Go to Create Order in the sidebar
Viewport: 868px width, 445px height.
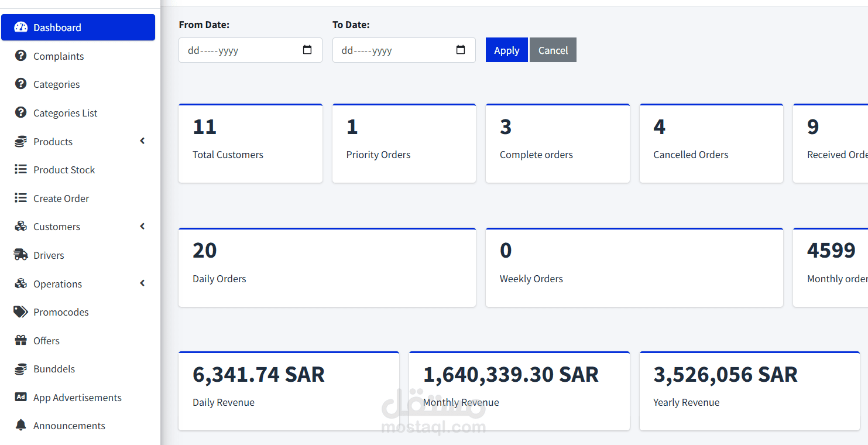pos(61,198)
